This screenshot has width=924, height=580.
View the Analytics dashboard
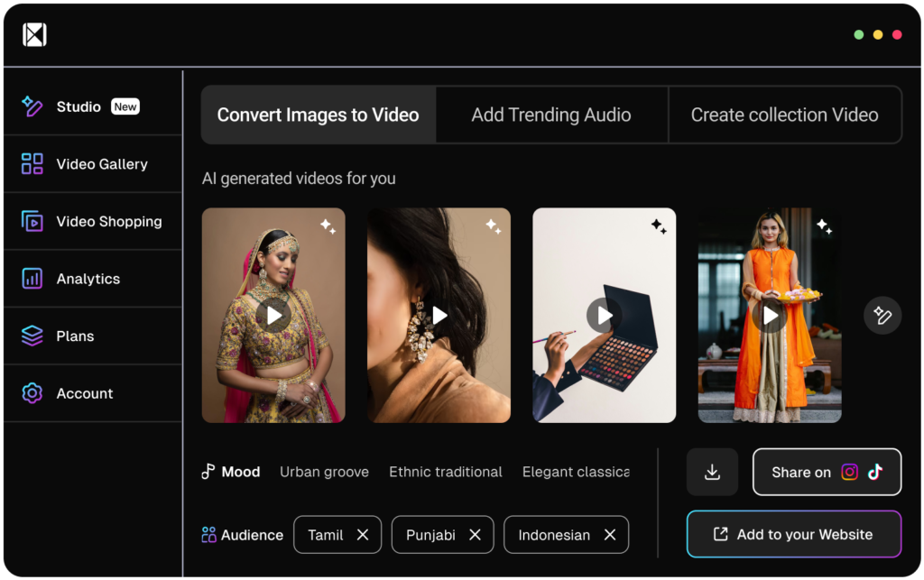88,279
